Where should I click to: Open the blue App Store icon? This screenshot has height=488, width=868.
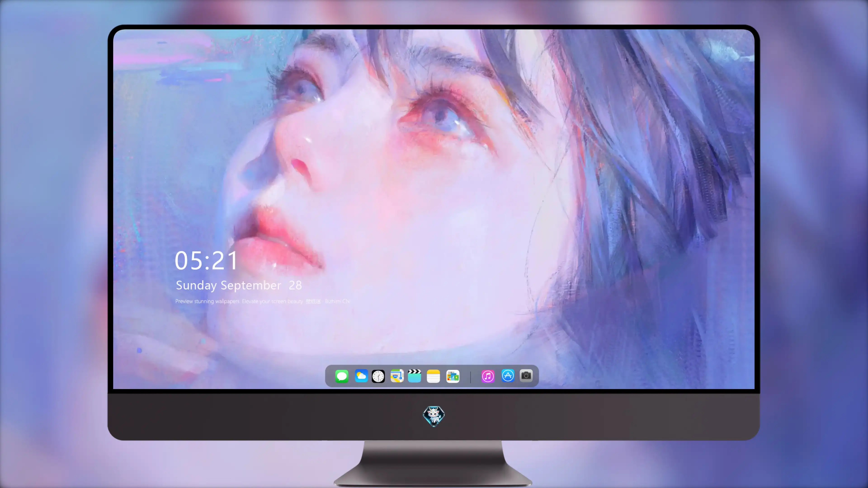[x=508, y=375]
